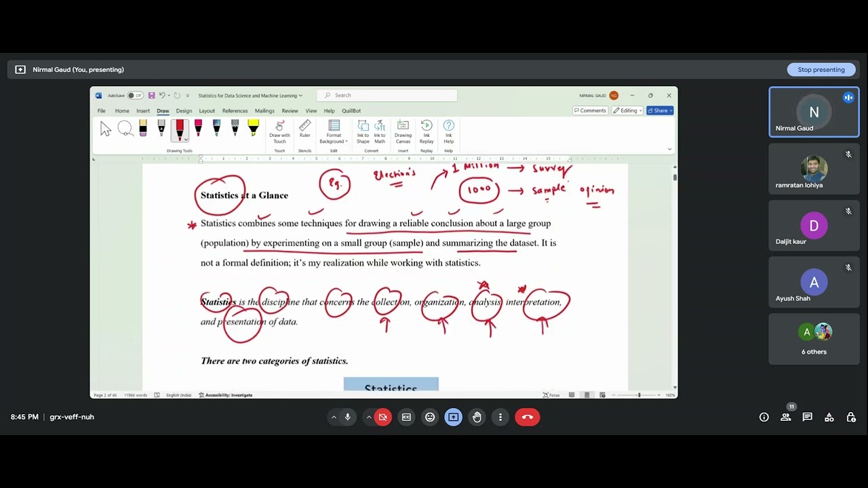
Task: Turn on the camera in Meet
Action: [383, 418]
